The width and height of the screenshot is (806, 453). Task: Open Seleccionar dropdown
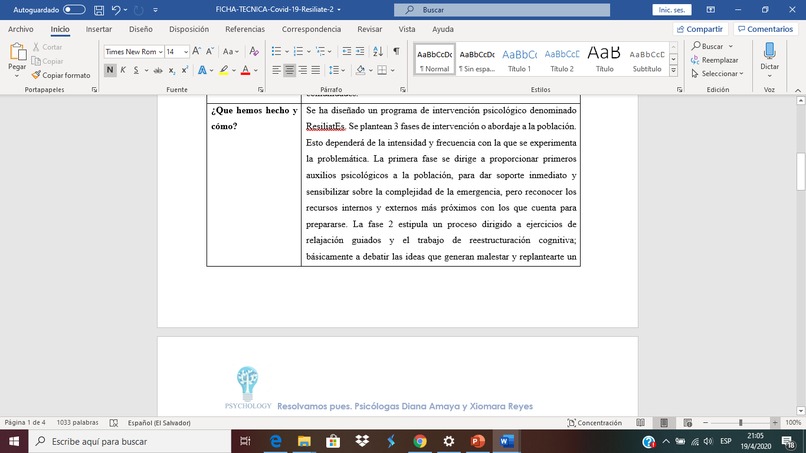point(718,74)
